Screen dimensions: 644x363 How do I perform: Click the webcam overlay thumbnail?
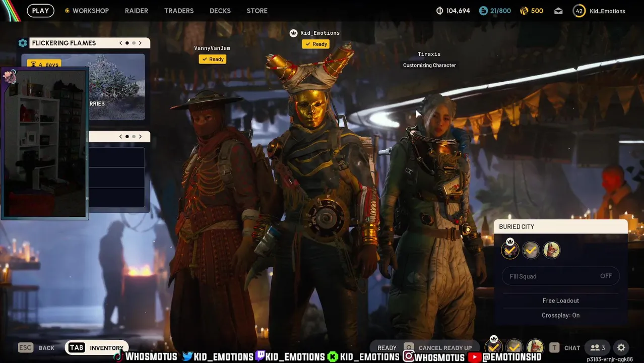pos(45,144)
